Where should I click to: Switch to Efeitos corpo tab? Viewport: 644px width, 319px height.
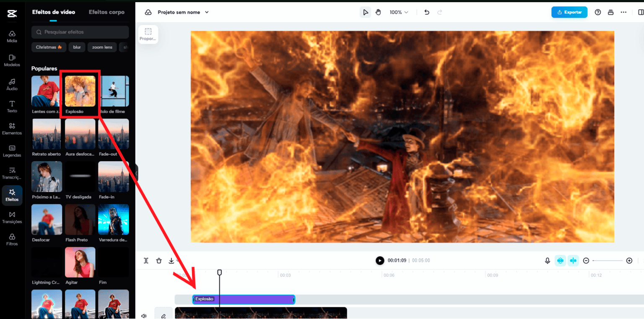[106, 12]
